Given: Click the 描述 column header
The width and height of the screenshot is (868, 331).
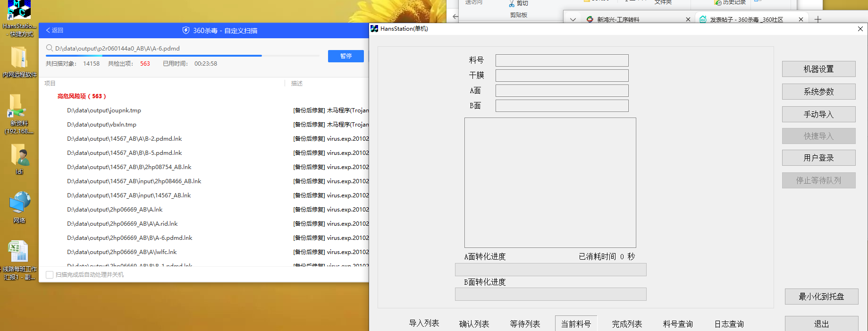Looking at the screenshot, I should 297,83.
